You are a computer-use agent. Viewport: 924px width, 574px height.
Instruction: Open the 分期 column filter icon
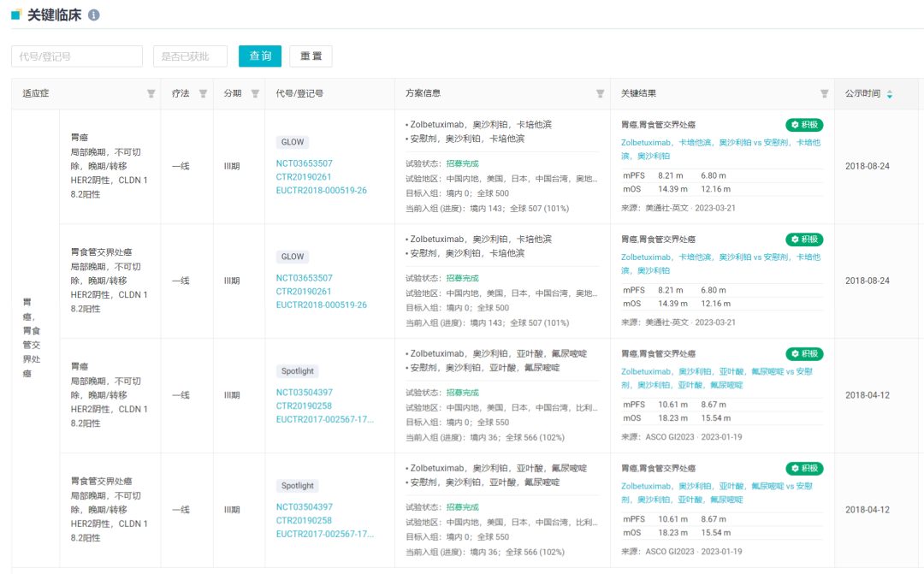(255, 94)
